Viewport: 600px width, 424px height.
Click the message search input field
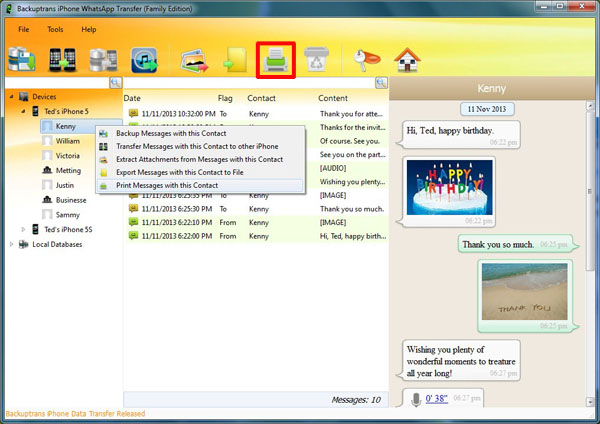point(249,83)
